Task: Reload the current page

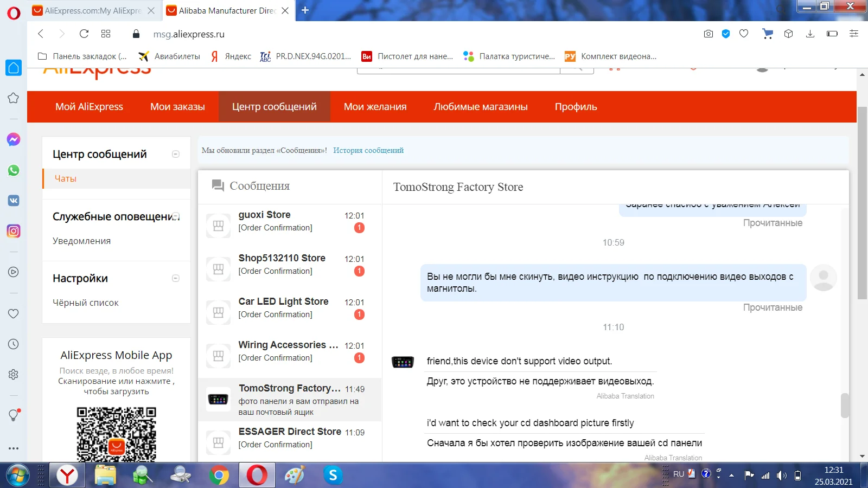Action: pyautogui.click(x=84, y=34)
